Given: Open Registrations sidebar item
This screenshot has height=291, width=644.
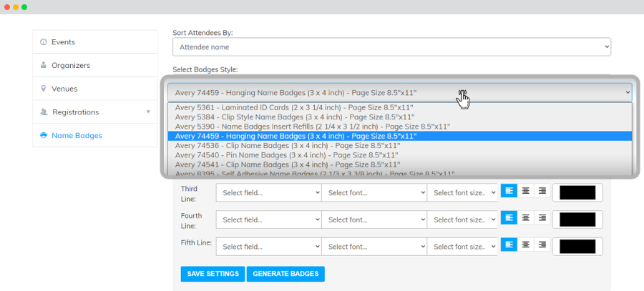Looking at the screenshot, I should click(x=95, y=112).
